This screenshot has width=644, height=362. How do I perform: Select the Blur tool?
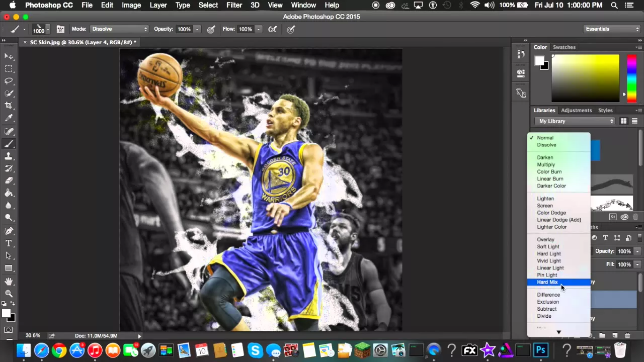click(9, 205)
